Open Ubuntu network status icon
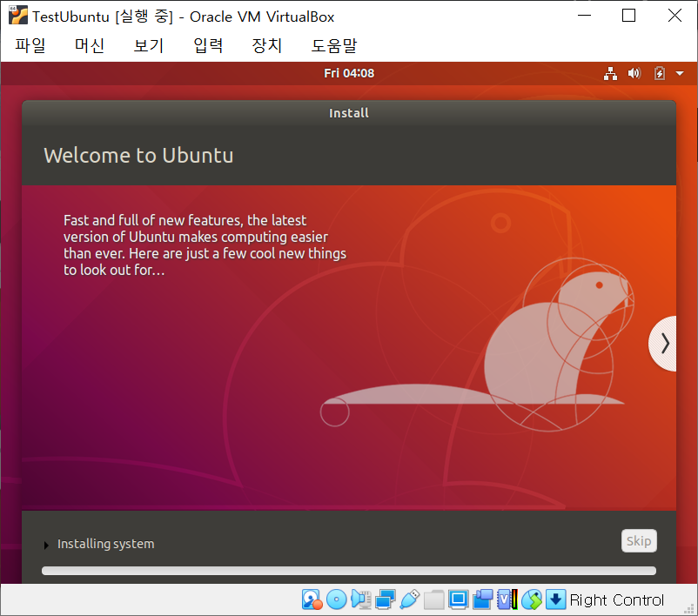This screenshot has height=616, width=698. tap(610, 73)
